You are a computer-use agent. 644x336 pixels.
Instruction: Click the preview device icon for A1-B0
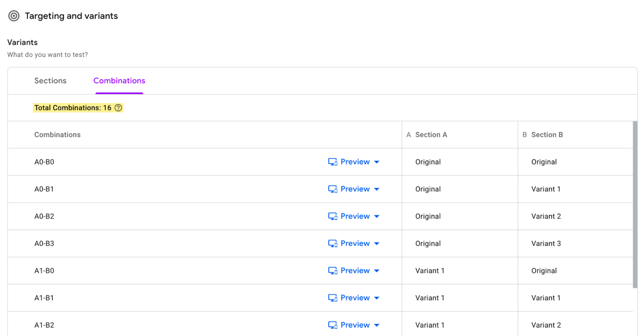click(x=332, y=271)
